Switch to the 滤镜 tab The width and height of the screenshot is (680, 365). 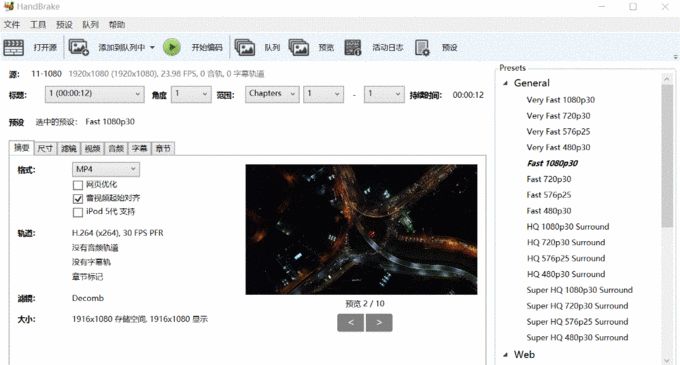coord(69,149)
